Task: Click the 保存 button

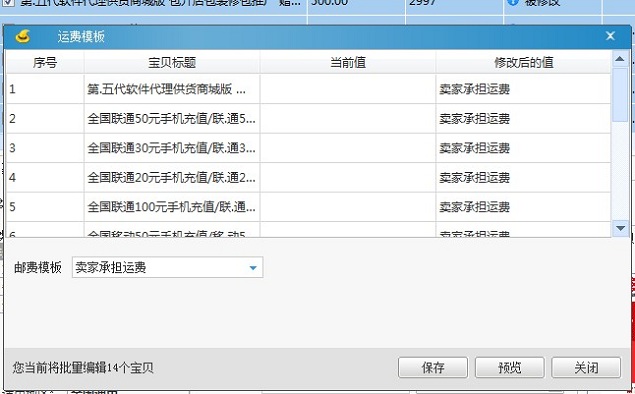Action: [x=433, y=368]
